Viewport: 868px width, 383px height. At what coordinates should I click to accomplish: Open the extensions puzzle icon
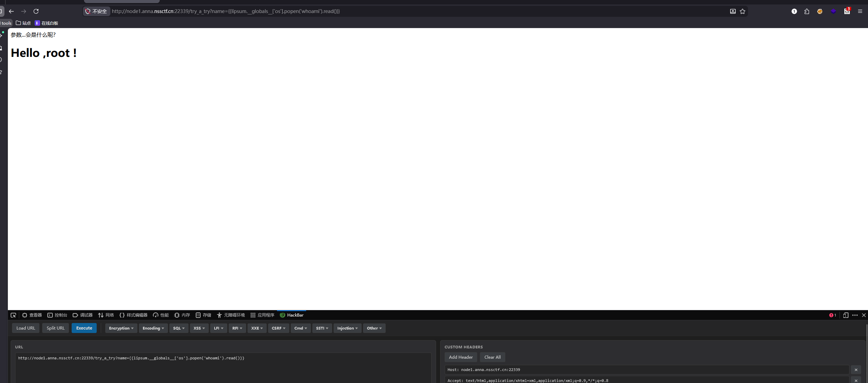coord(807,11)
